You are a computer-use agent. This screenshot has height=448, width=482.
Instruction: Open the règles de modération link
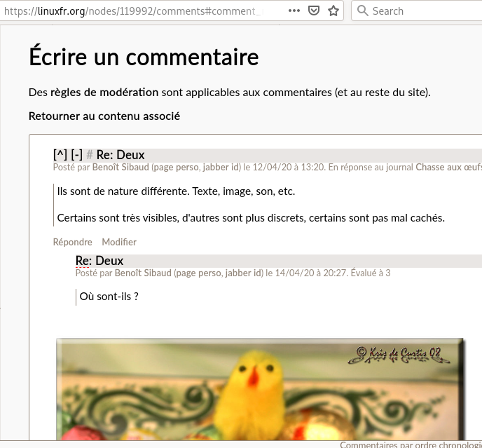pos(104,92)
